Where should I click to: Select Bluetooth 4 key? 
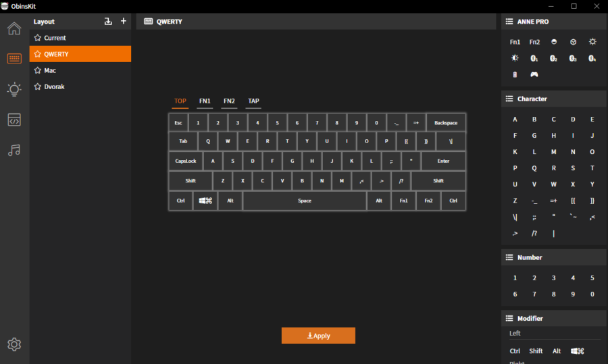pos(592,59)
